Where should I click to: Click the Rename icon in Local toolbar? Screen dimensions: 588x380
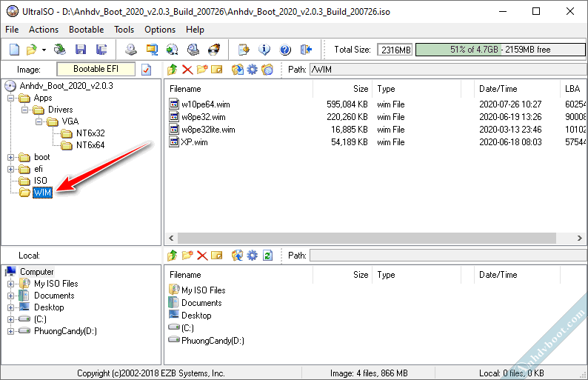coord(217,256)
